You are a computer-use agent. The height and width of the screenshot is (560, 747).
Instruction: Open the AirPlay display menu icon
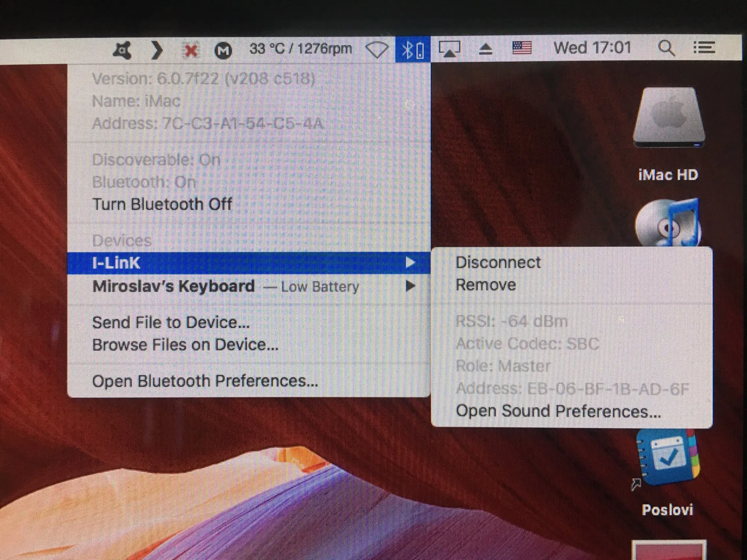click(449, 49)
